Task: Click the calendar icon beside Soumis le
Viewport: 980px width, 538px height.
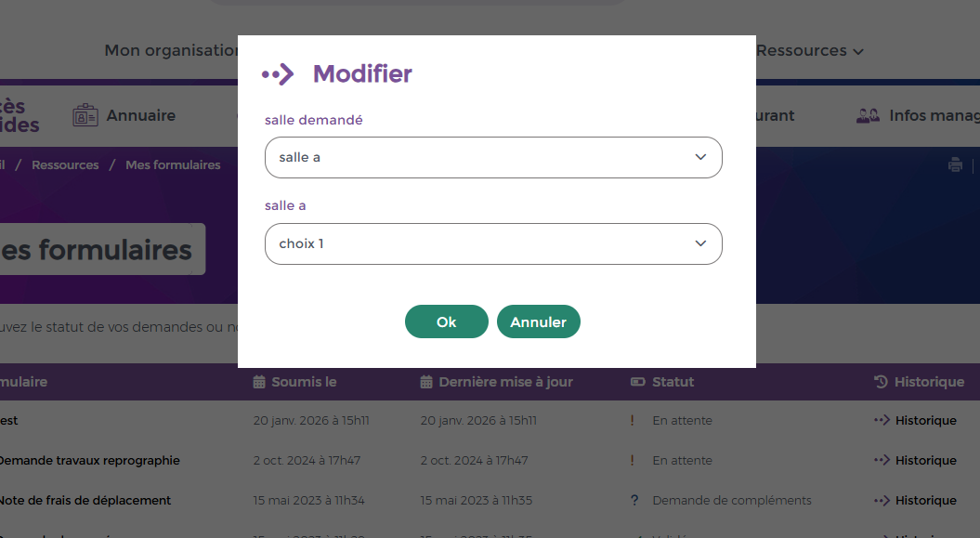Action: click(x=259, y=382)
